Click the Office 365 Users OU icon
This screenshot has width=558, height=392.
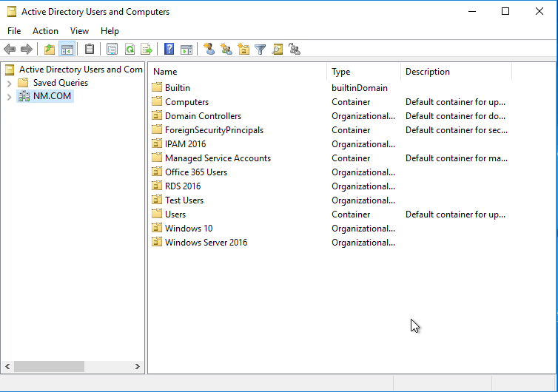tap(157, 172)
